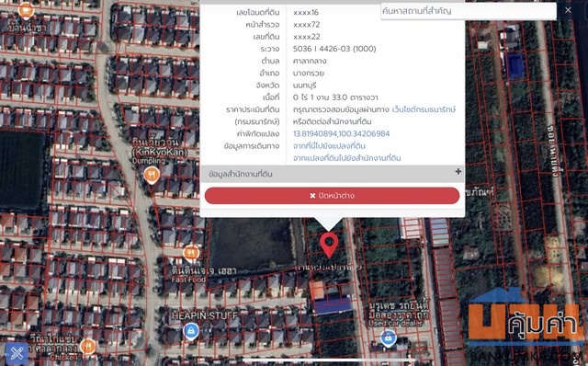Expand the ข้อมูลสำนักงานที่ดิน section
Viewport: 588px width, 366px height.
[x=333, y=174]
